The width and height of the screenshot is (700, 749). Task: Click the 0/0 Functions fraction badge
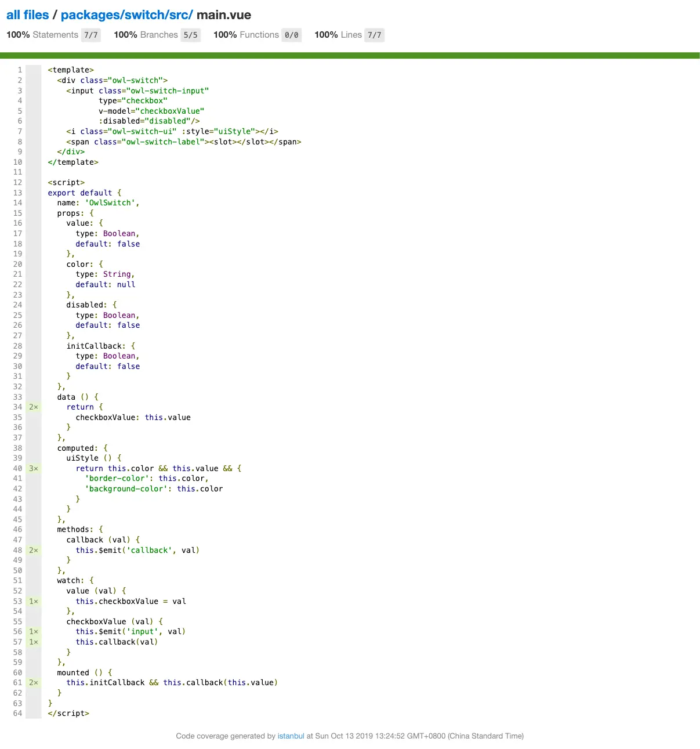[x=292, y=35]
